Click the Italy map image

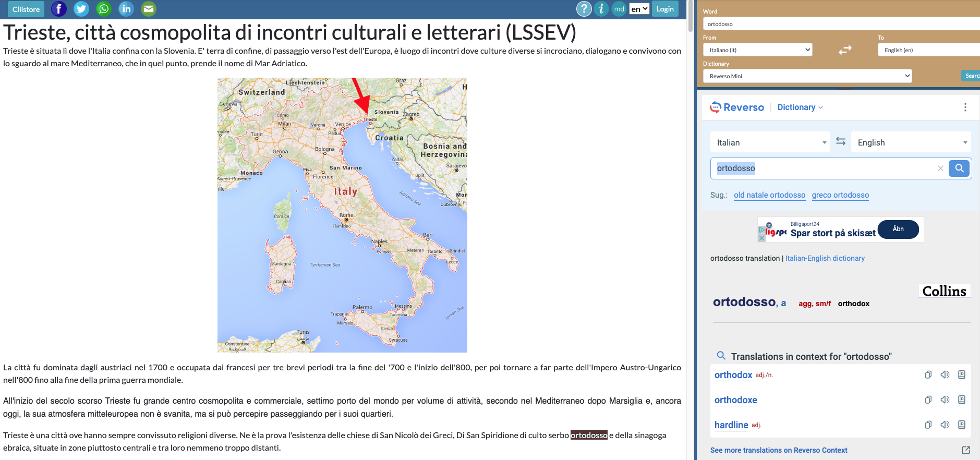click(342, 215)
